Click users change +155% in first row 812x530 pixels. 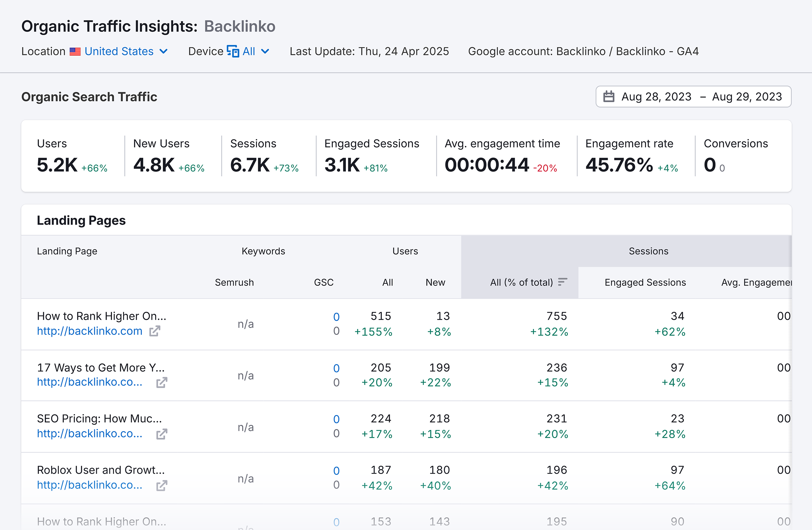tap(373, 332)
